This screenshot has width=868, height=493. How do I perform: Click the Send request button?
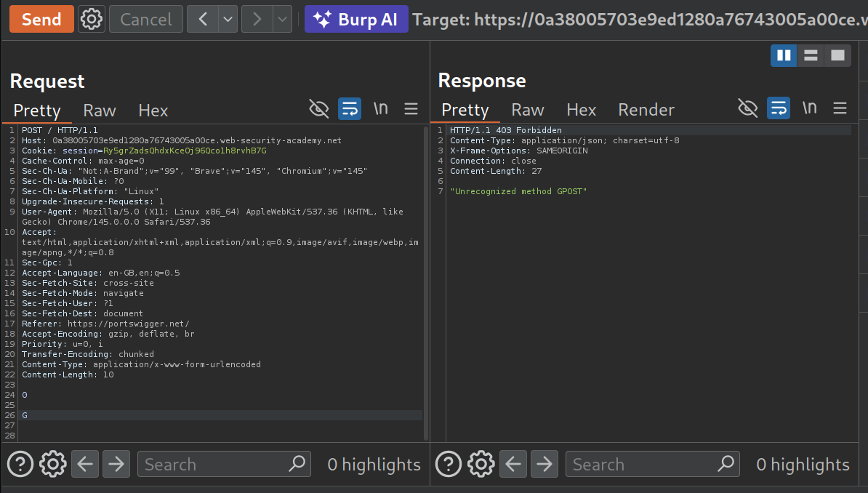tap(41, 19)
